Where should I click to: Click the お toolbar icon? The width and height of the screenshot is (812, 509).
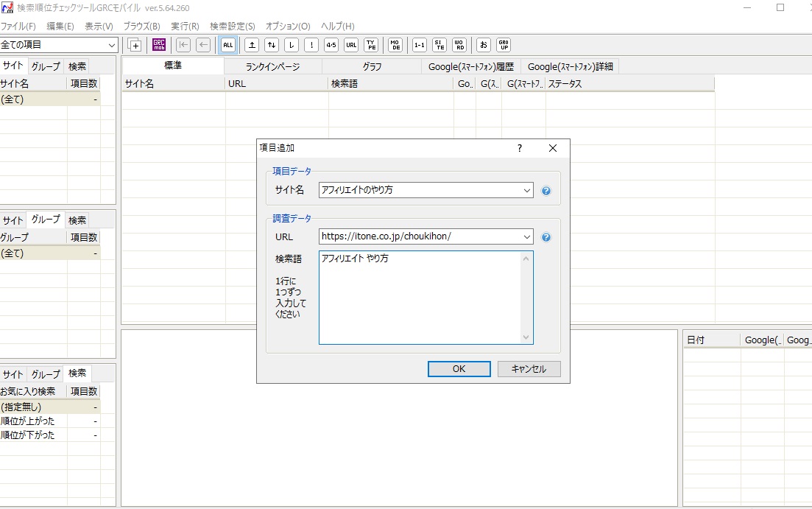(484, 45)
